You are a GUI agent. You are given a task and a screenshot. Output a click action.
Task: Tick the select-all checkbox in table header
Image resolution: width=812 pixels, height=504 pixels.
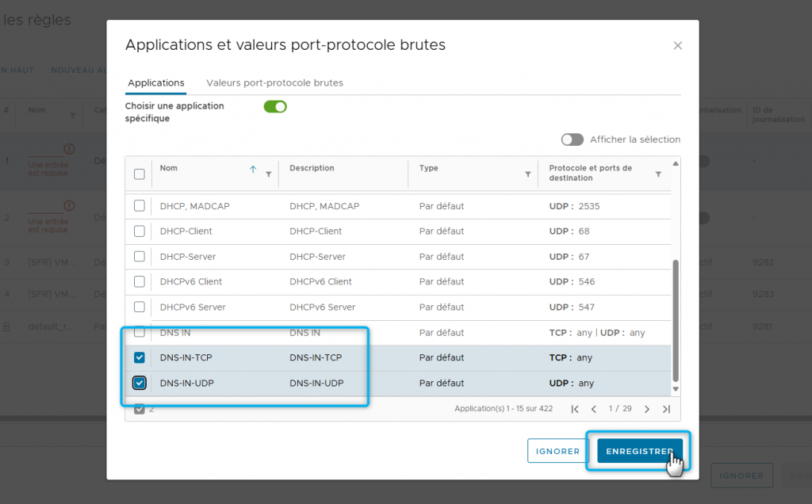(140, 174)
